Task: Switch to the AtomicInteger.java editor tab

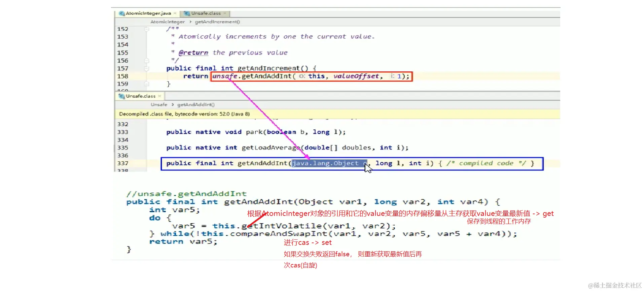Action: (148, 13)
